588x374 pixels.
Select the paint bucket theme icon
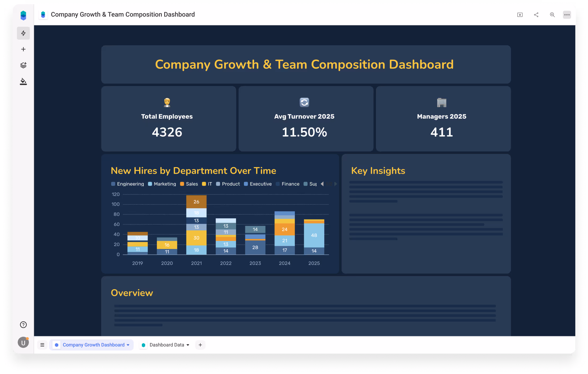point(23,81)
